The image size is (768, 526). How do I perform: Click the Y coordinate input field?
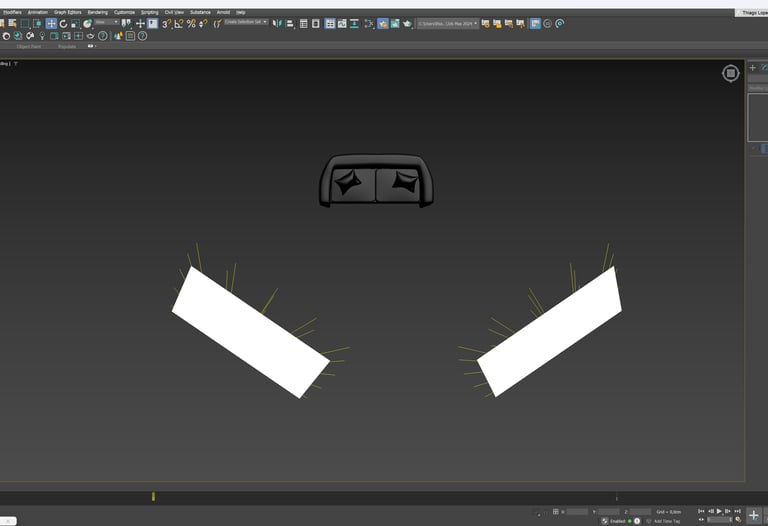(x=609, y=512)
